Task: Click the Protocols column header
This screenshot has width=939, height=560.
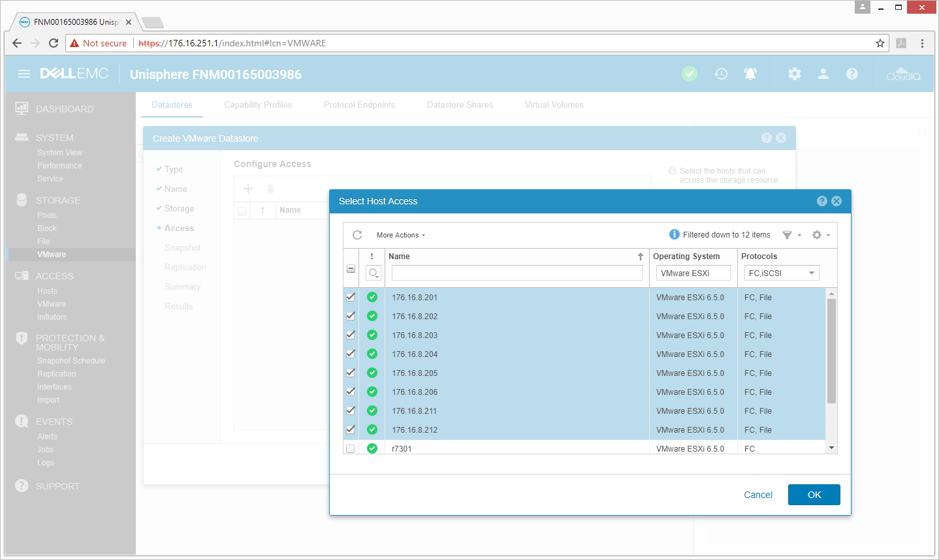Action: pos(759,257)
